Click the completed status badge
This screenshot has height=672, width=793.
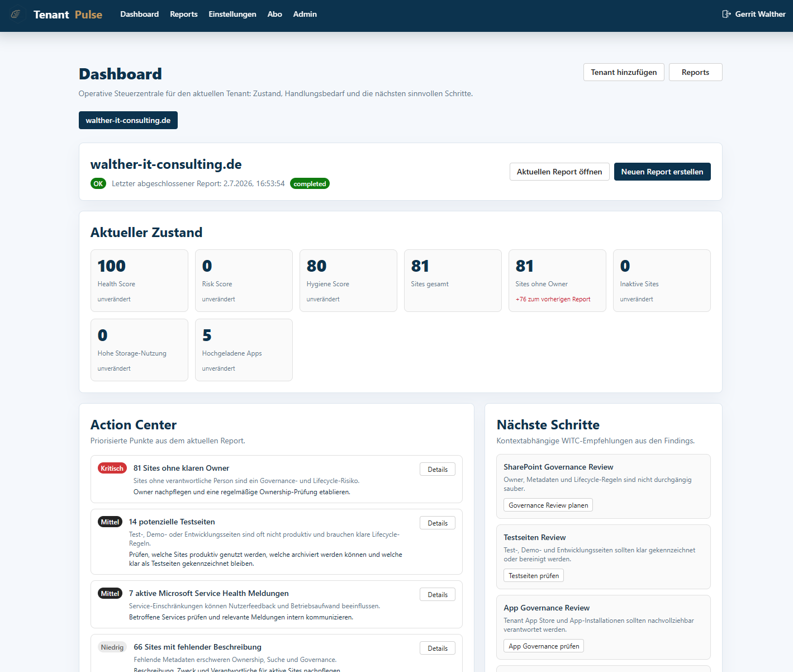coord(310,183)
